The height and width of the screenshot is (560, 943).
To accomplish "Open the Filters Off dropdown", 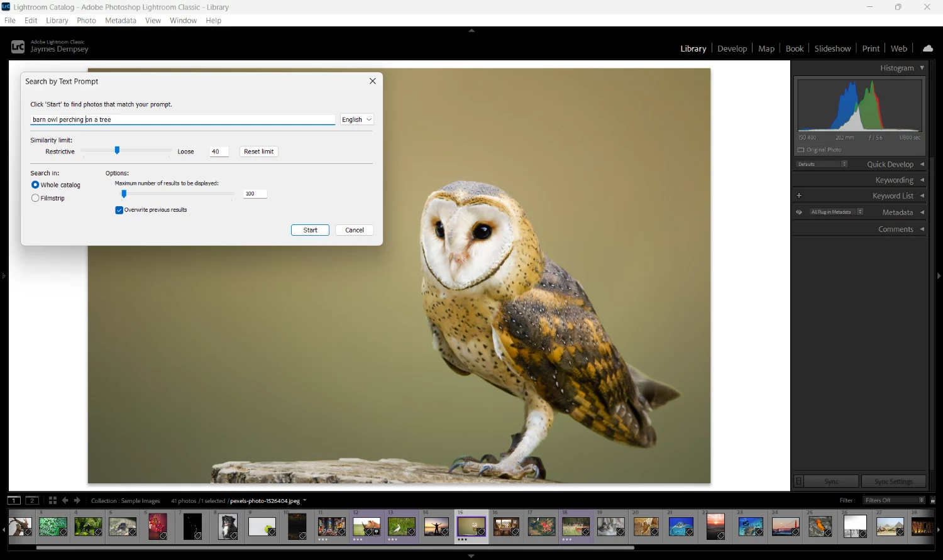I will [x=893, y=500].
